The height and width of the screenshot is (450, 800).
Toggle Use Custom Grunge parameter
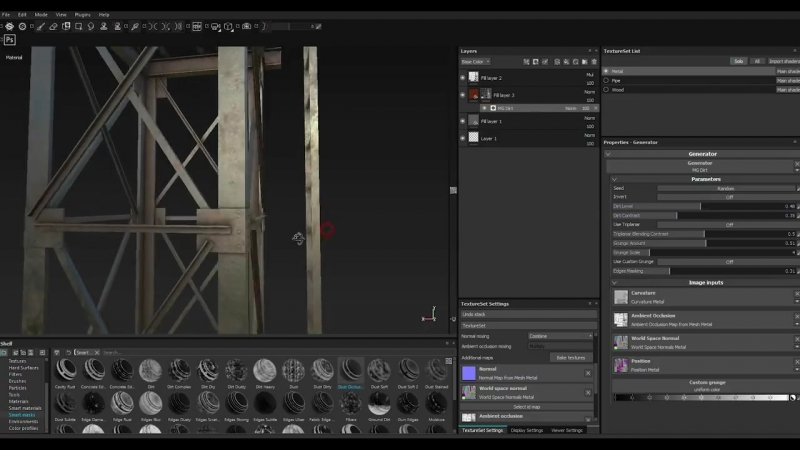(x=728, y=262)
